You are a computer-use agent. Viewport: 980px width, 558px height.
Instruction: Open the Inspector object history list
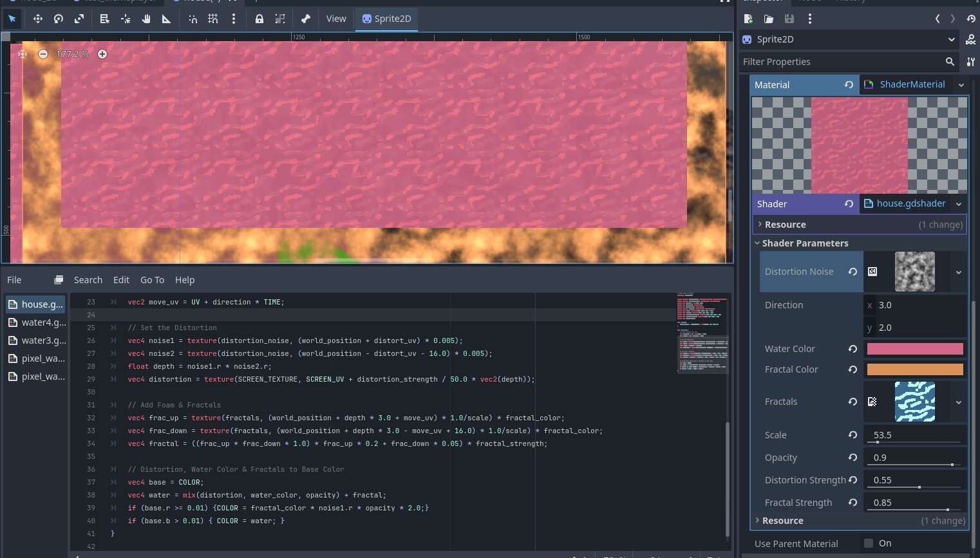(x=971, y=19)
